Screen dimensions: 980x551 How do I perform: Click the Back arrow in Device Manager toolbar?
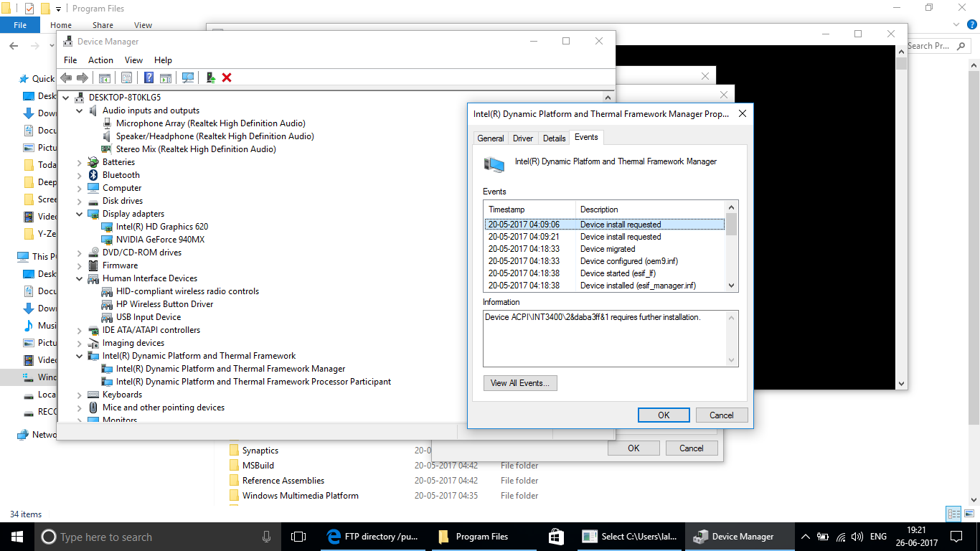pyautogui.click(x=66, y=77)
